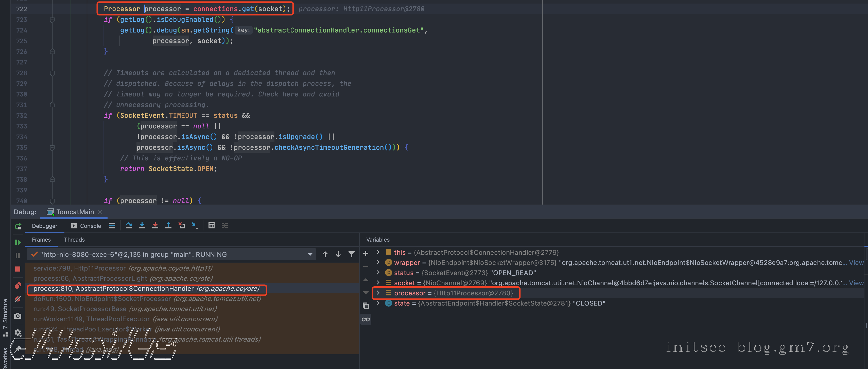Viewport: 868px width, 369px height.
Task: Switch to the Console tab
Action: 86,226
